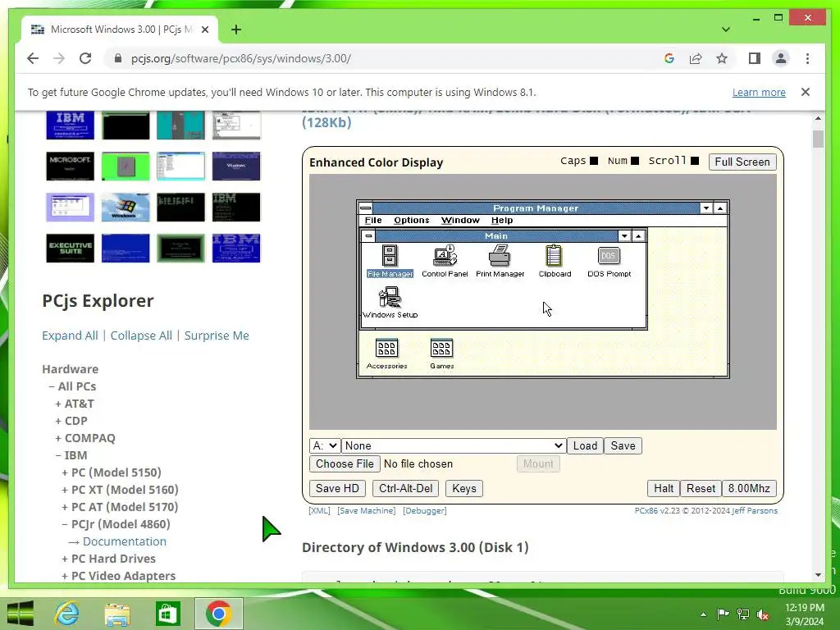
Task: Go back to previous page
Action: pyautogui.click(x=33, y=58)
